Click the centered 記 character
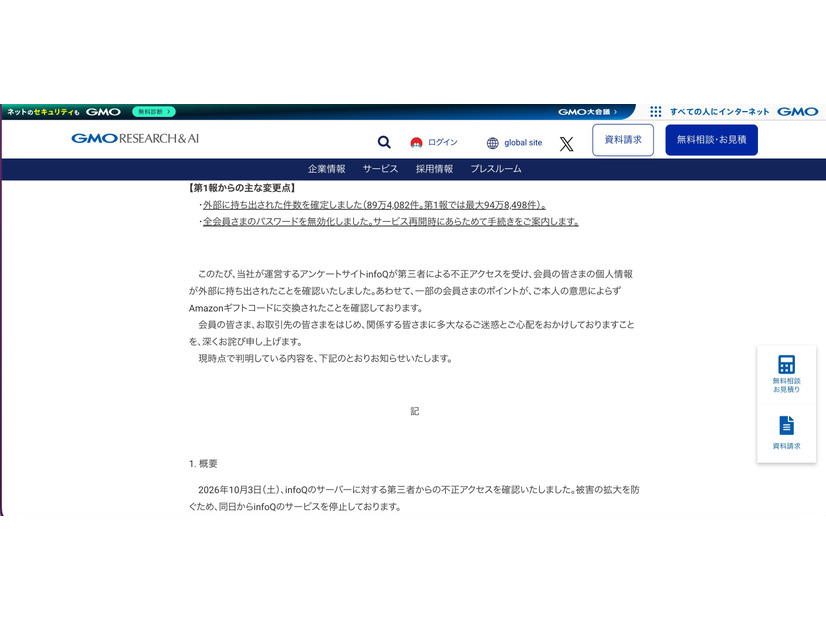The width and height of the screenshot is (826, 620). pos(415,411)
